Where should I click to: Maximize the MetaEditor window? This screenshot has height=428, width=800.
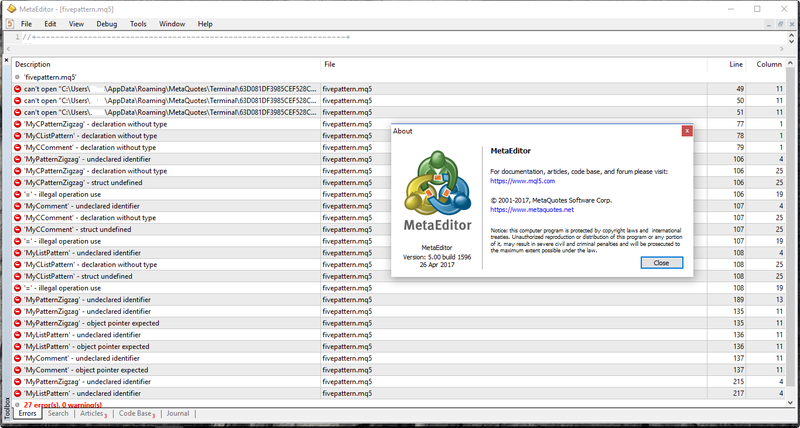757,9
